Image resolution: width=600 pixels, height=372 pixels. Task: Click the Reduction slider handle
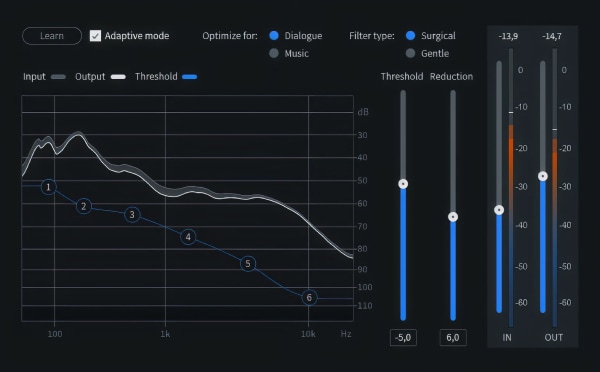pos(453,217)
